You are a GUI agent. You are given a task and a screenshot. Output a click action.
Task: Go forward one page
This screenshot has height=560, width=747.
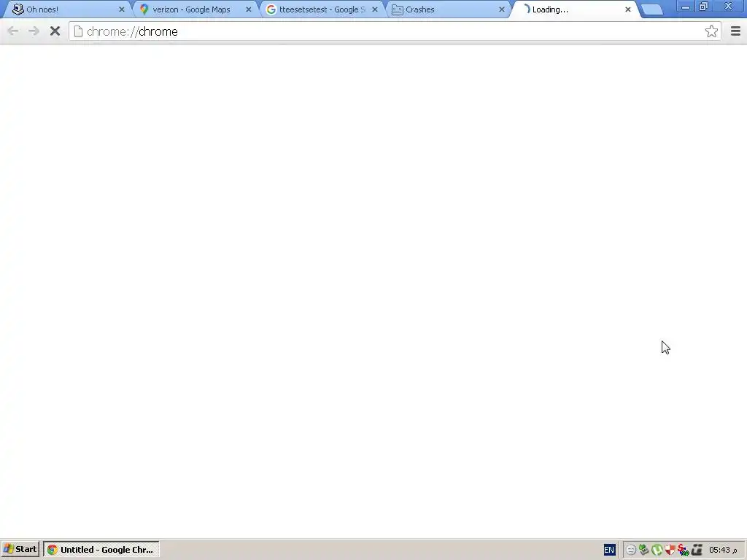point(34,31)
